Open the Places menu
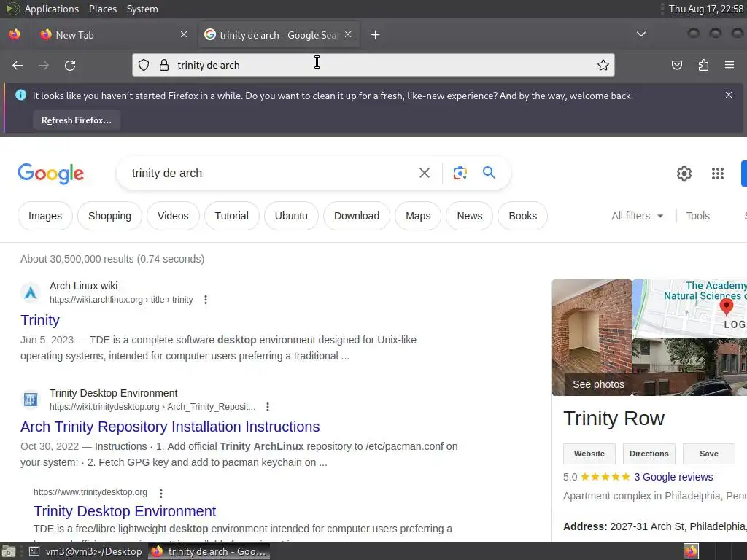The width and height of the screenshot is (747, 560). tap(102, 9)
